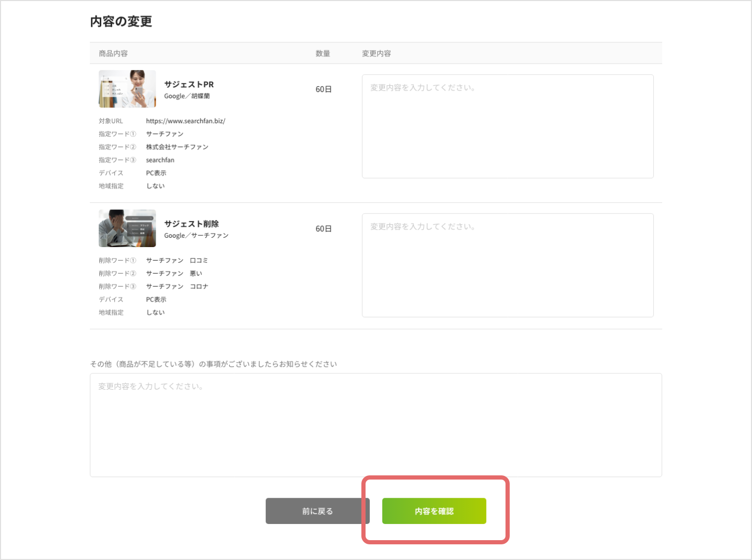Click the 内容を確認 green button
This screenshot has width=752, height=560.
(434, 511)
